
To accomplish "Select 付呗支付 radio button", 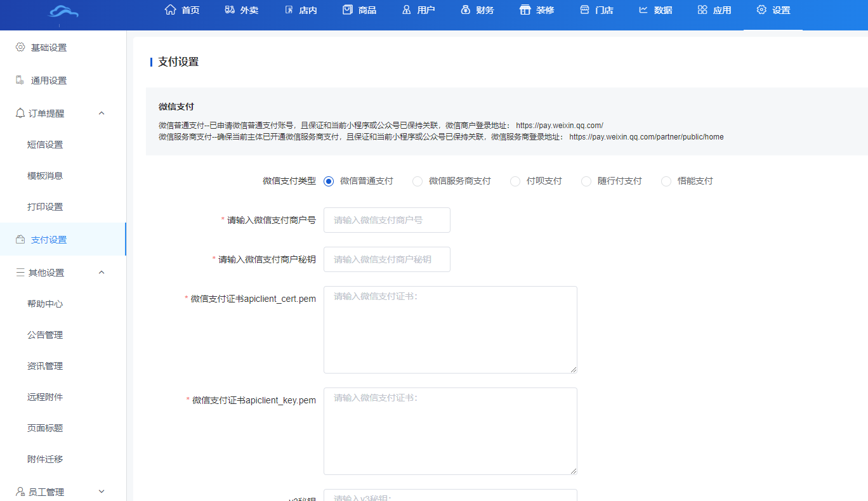I will tap(515, 181).
